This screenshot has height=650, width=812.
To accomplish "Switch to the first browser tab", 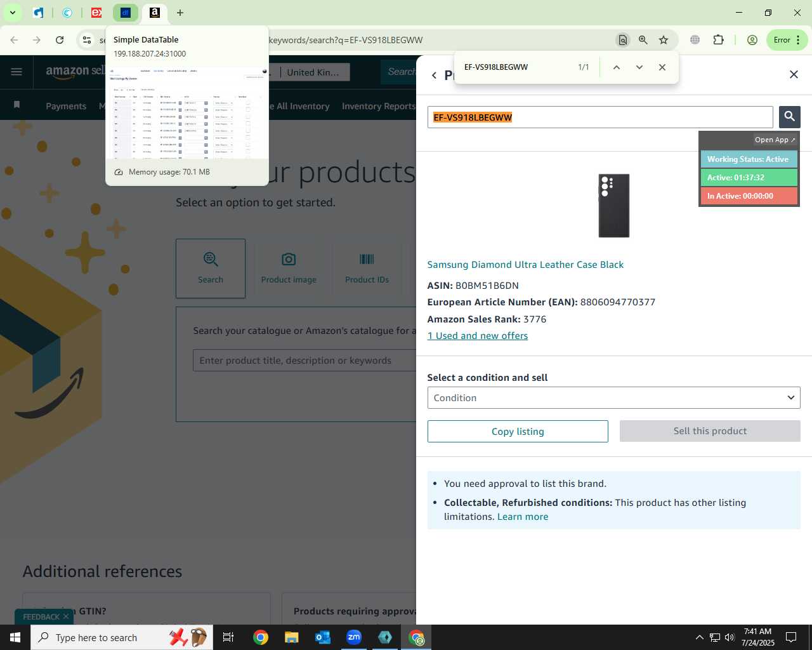I will (39, 13).
